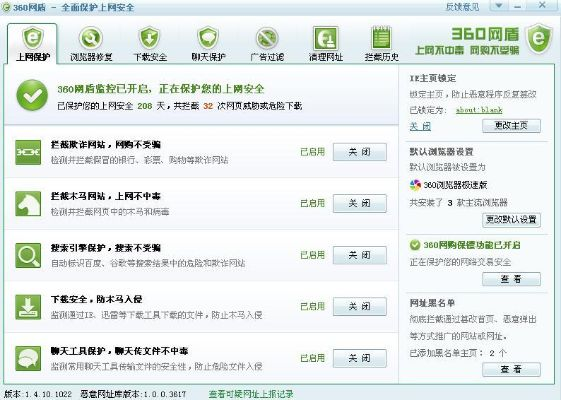Click 已启用 status in 聊天工具保护 row

[312, 358]
